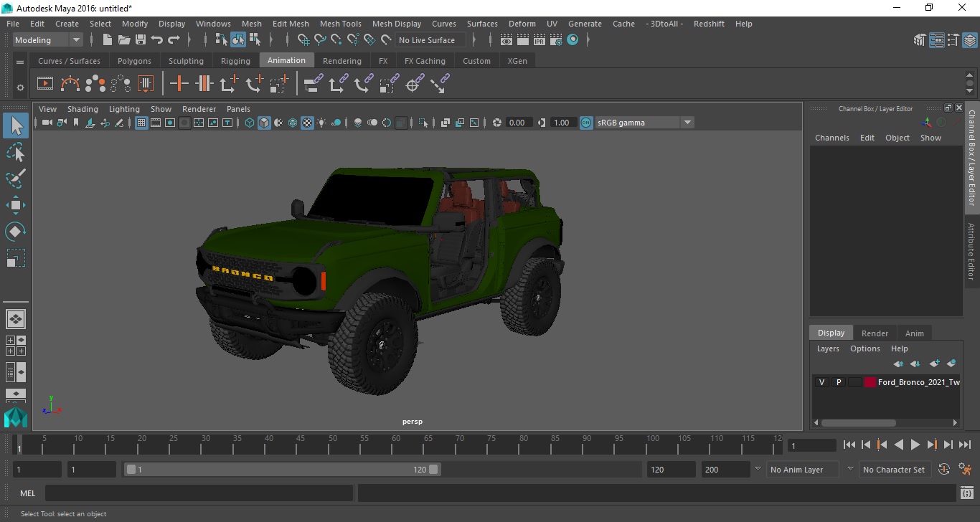Enable snap to grids
The width and height of the screenshot is (980, 522).
(x=303, y=39)
